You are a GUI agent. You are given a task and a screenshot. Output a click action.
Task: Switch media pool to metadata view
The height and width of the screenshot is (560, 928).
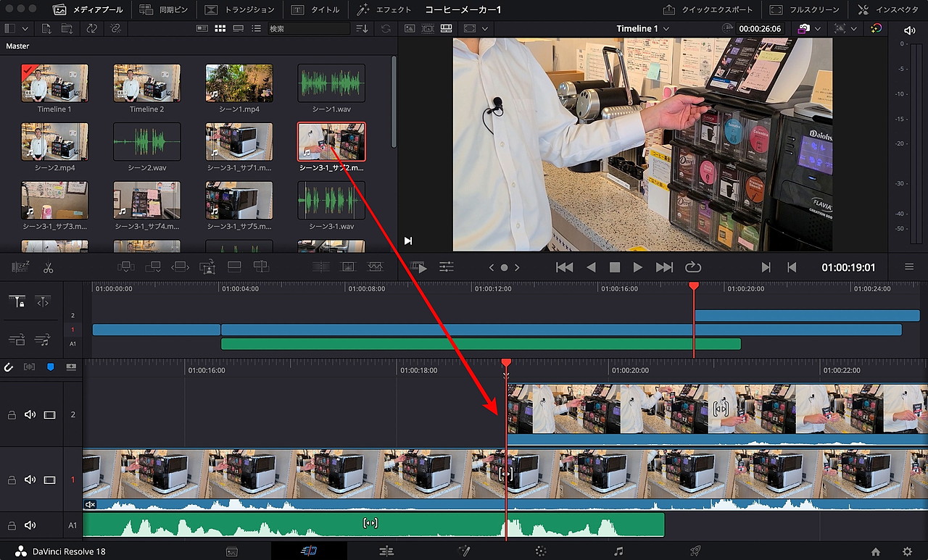coord(203,28)
